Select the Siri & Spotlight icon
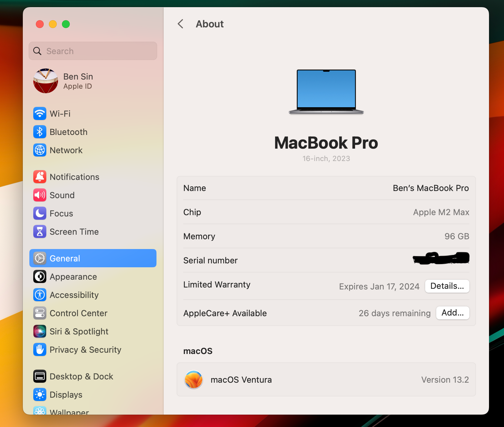Viewport: 504px width, 427px height. point(40,331)
